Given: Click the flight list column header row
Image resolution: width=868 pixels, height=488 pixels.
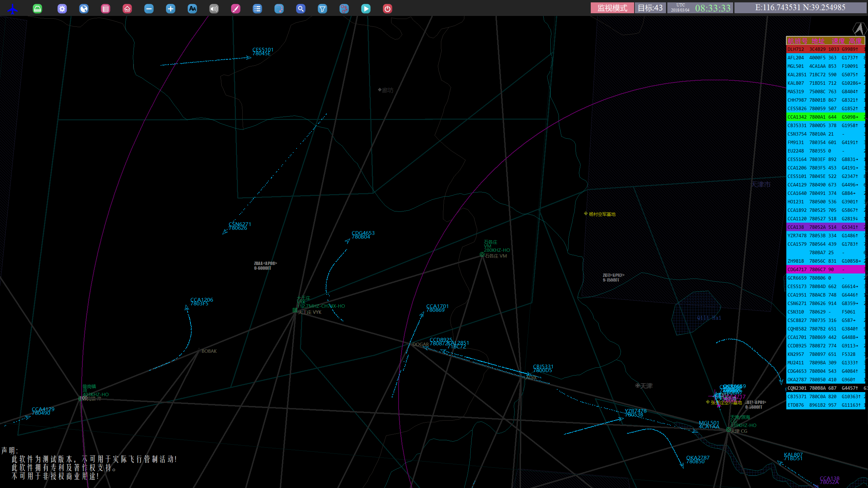Looking at the screenshot, I should (x=826, y=41).
